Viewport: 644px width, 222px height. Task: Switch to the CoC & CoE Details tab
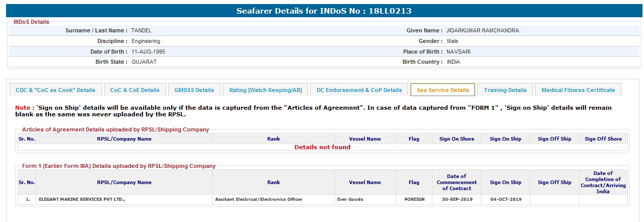click(135, 90)
